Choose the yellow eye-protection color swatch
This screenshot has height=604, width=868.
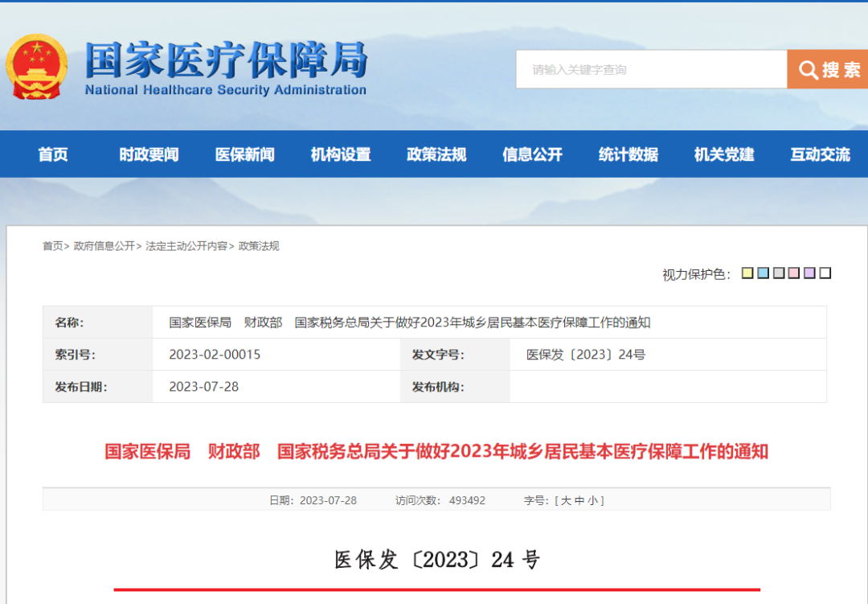coord(747,273)
